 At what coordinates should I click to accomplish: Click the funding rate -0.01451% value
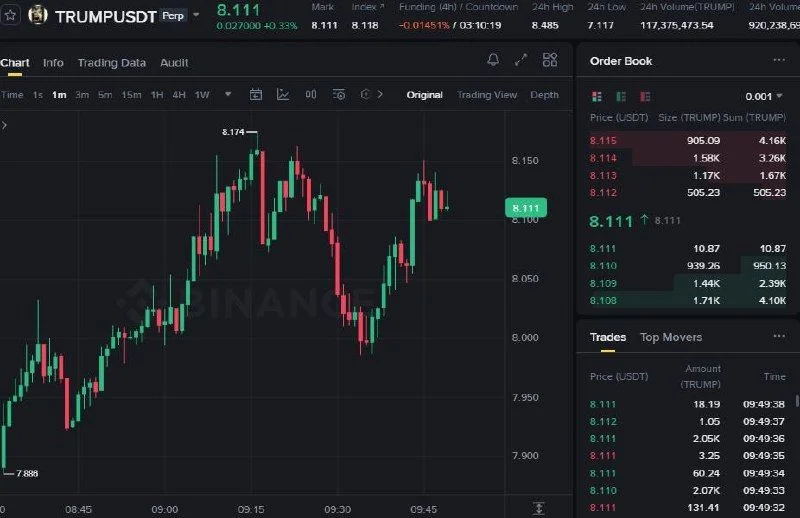(424, 25)
